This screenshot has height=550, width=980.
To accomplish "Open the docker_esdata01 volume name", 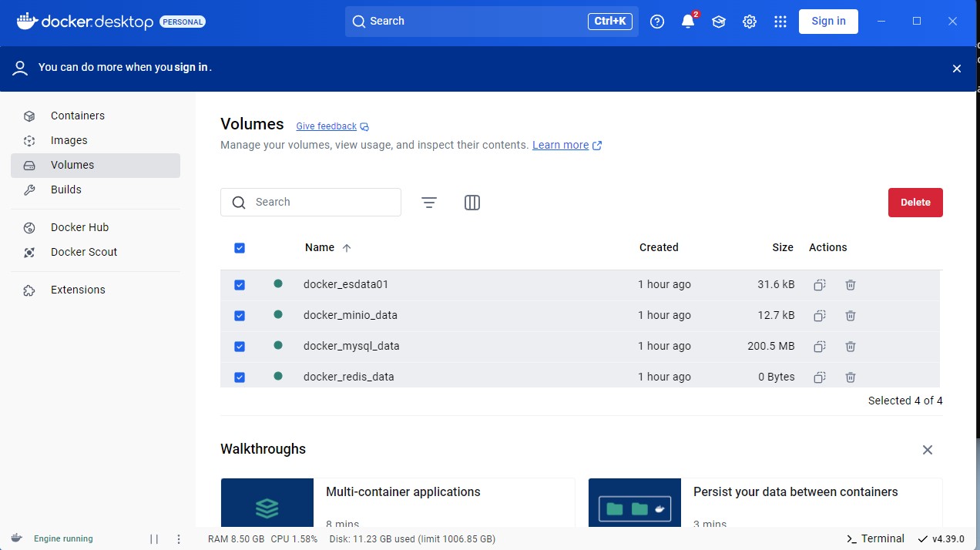I will point(346,284).
